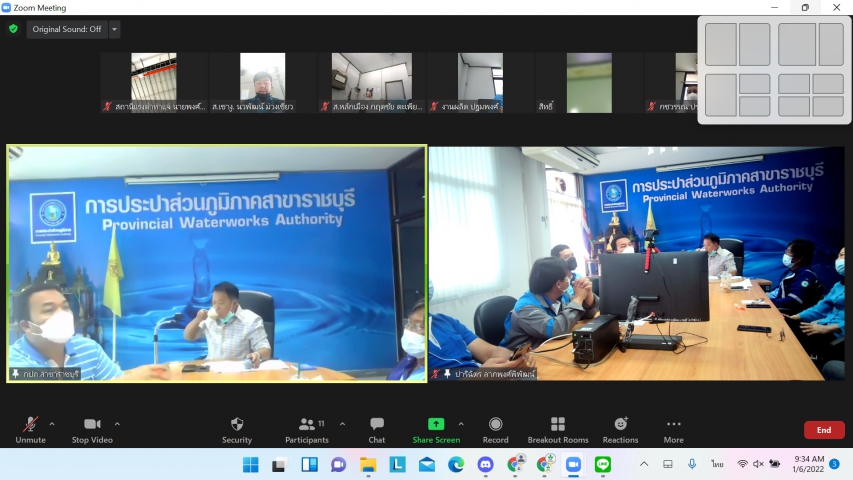Click the pin icon on left video label

(15, 374)
